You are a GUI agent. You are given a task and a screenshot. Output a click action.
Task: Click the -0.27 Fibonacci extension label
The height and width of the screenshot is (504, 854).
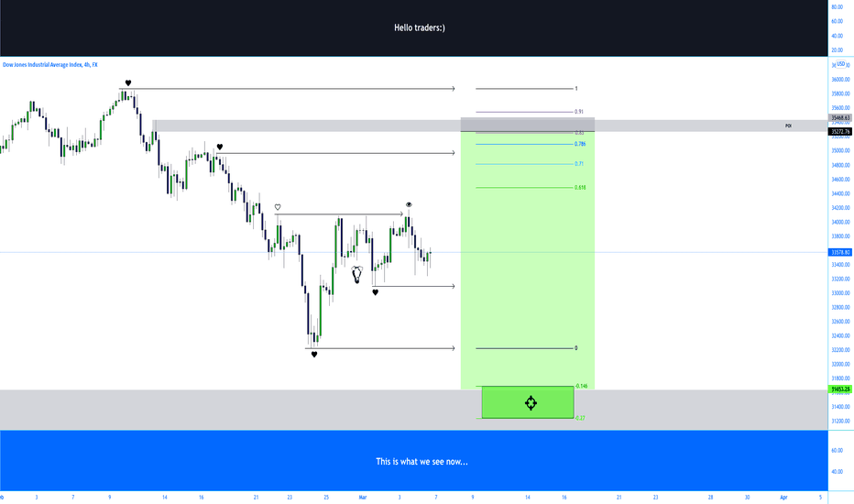(580, 419)
